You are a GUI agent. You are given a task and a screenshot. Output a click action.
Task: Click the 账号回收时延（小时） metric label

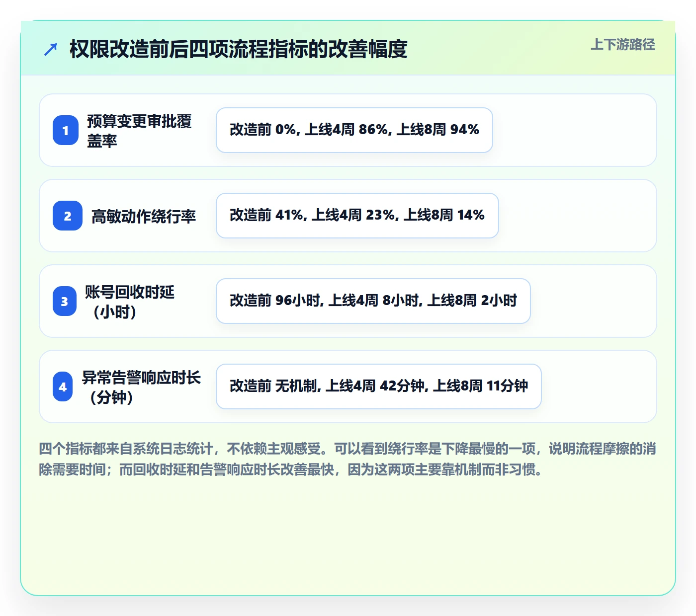(x=130, y=302)
